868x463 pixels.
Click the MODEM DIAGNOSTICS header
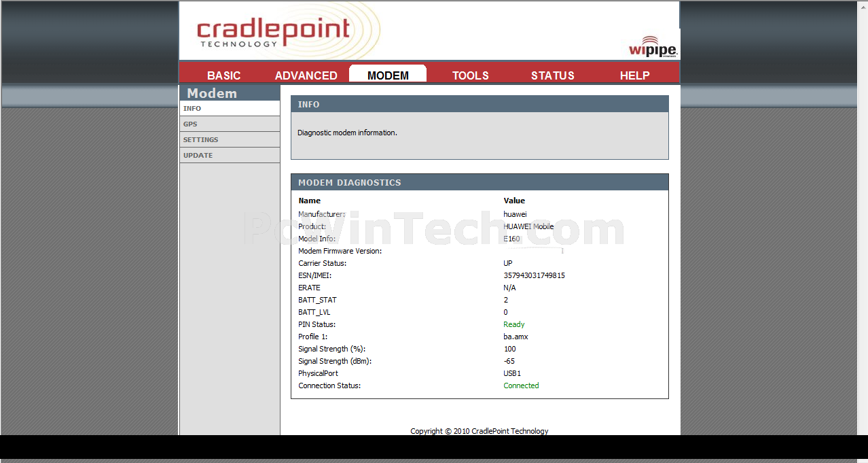coord(480,182)
